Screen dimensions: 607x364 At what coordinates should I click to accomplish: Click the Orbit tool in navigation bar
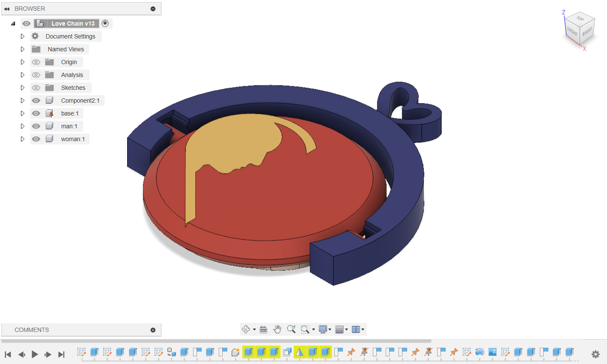click(x=246, y=329)
